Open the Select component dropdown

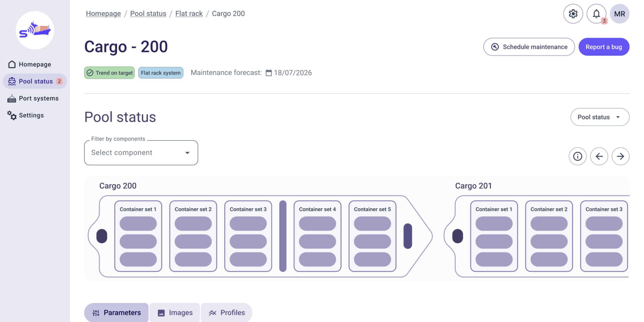[x=141, y=153]
